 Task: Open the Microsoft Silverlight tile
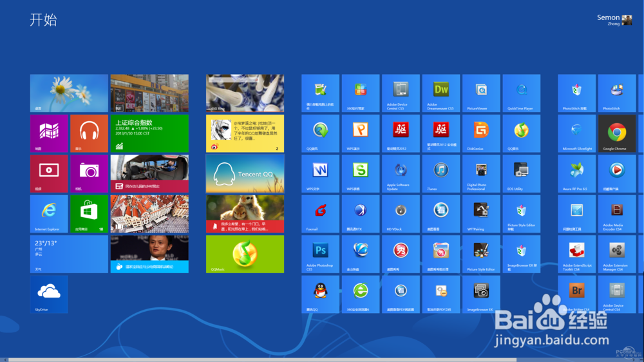coord(576,133)
